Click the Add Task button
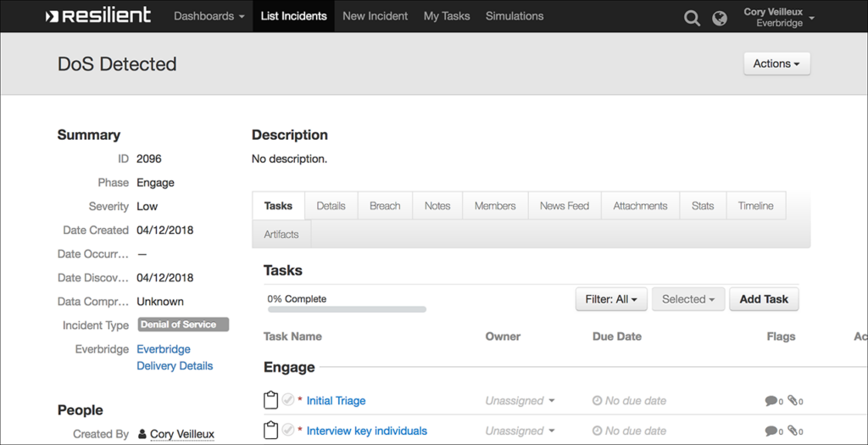868x445 pixels. point(764,299)
